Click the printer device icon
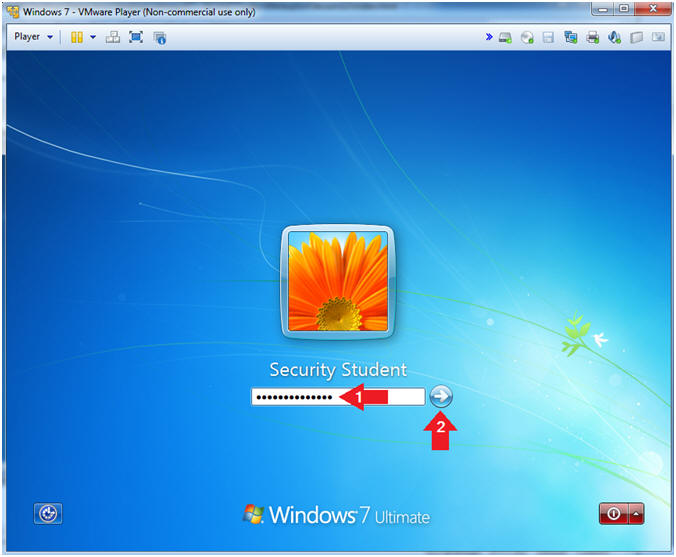 (x=593, y=38)
